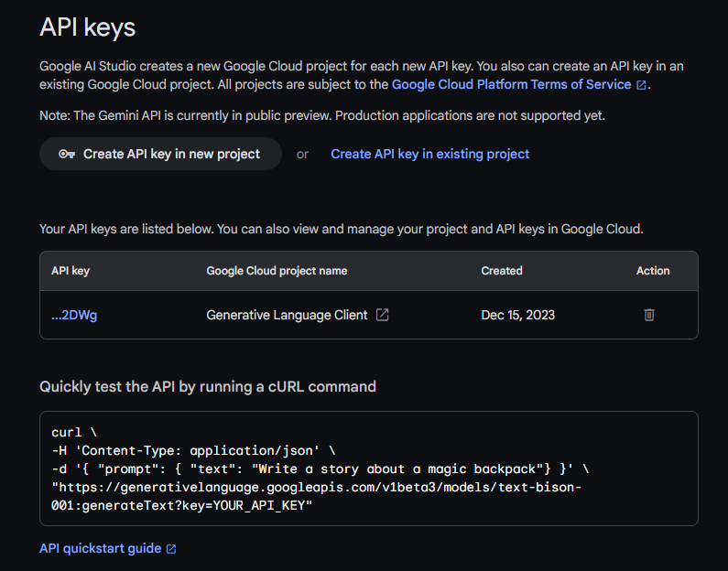Delete the ...2DWg API key with trash icon
Screen dimensions: 728x571
(x=649, y=315)
